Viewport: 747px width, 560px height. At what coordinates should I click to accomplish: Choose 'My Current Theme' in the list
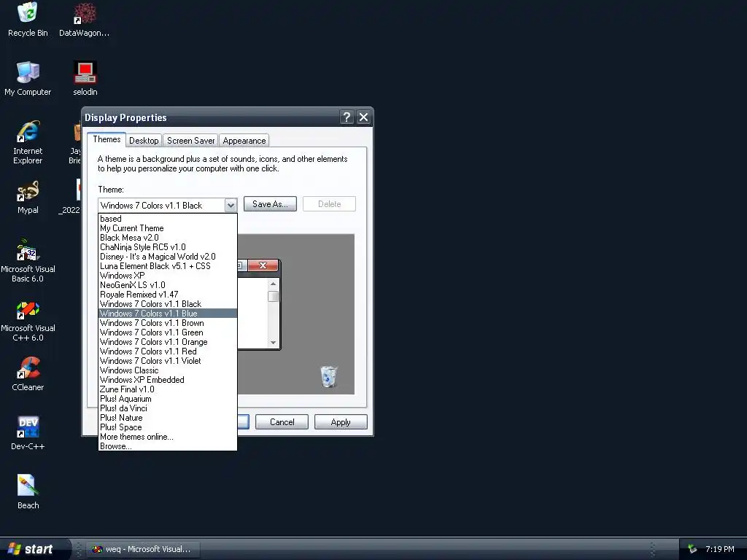(168, 228)
